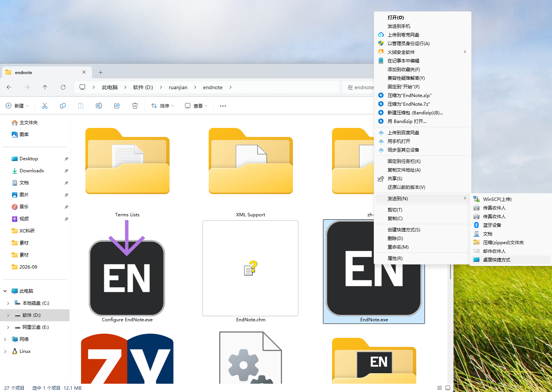
Task: Collapse the 此电脑 tree node
Action: click(5, 291)
